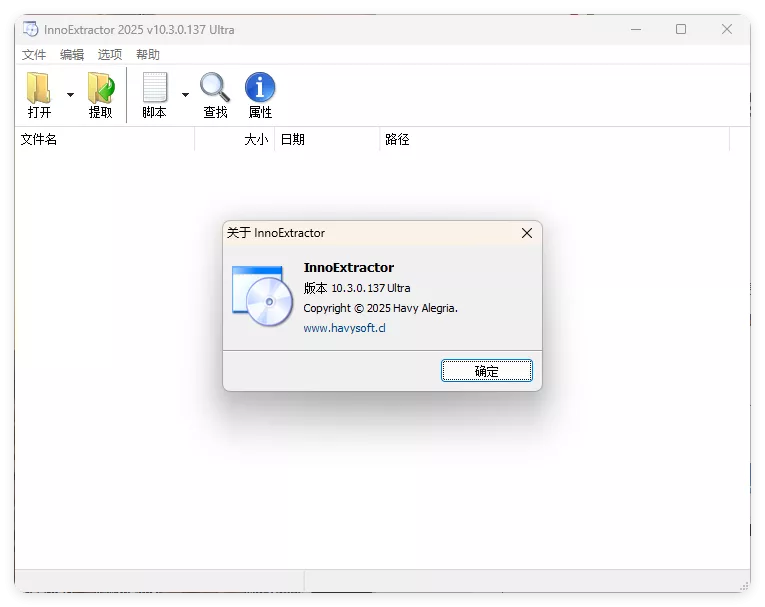This screenshot has height=607, width=765.
Task: Close the 关于 InnoExtractor dialog
Action: point(527,233)
